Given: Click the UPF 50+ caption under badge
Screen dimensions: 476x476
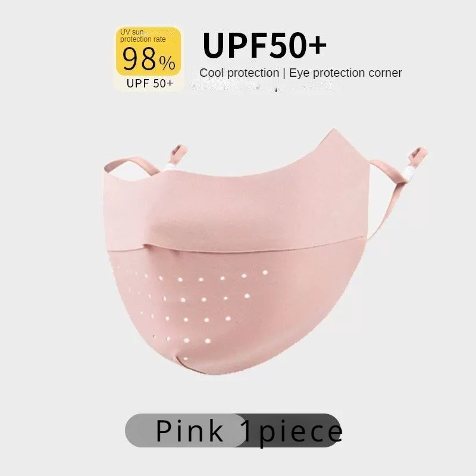Looking at the screenshot, I should [150, 83].
